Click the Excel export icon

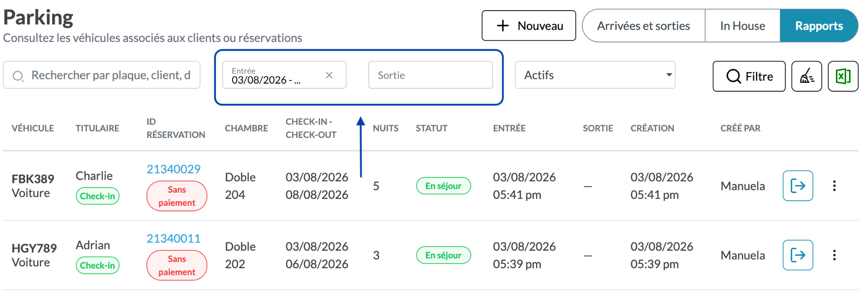point(843,76)
